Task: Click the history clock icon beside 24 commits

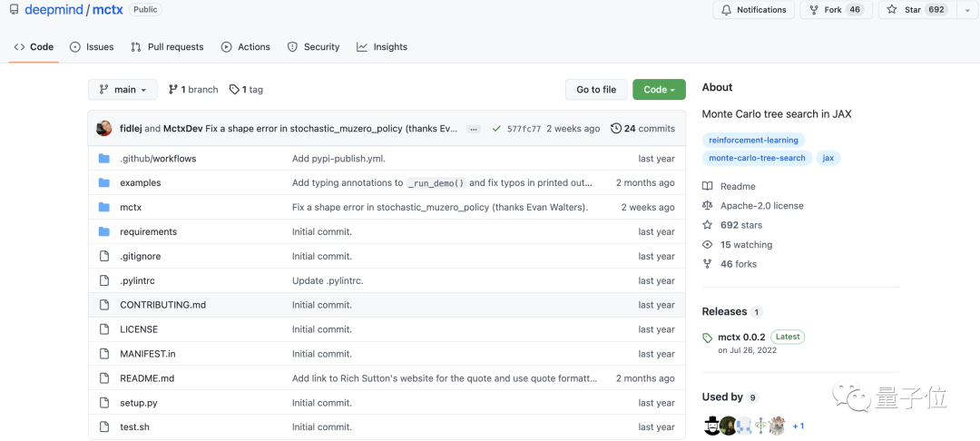Action: pos(616,129)
